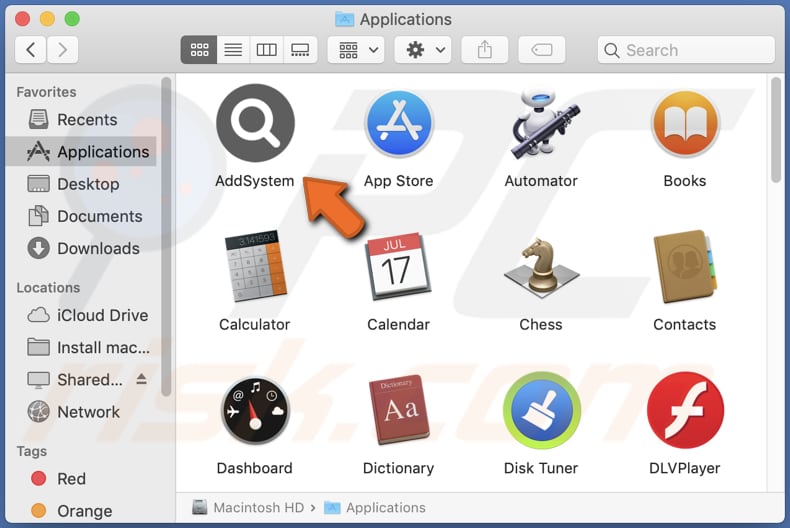Switch to list view
This screenshot has width=790, height=528.
pos(233,50)
